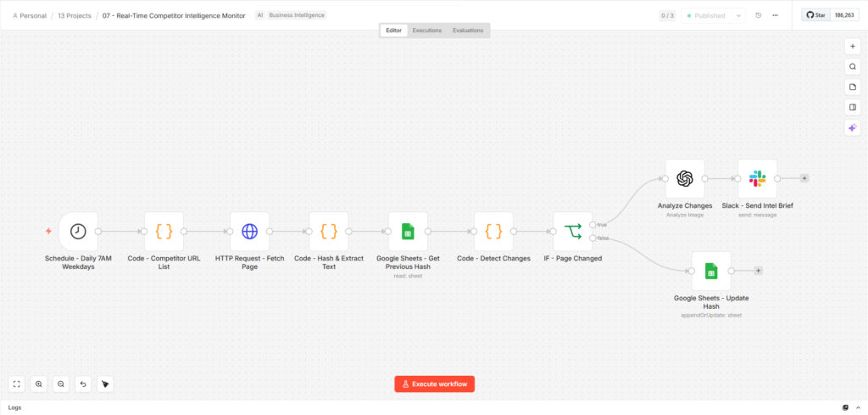Screen dimensions: 868x415
Task: Toggle the side panel layout icon
Action: (x=853, y=108)
